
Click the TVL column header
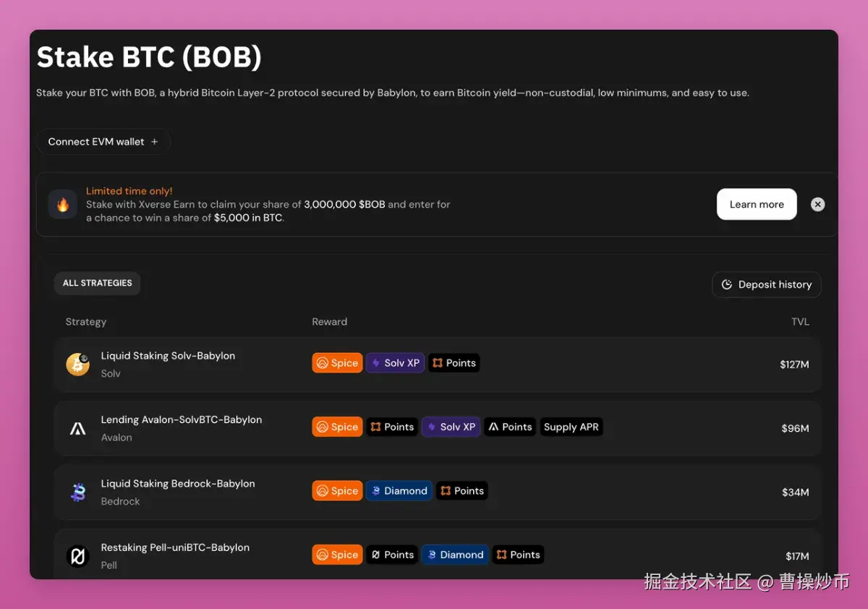[x=800, y=322]
